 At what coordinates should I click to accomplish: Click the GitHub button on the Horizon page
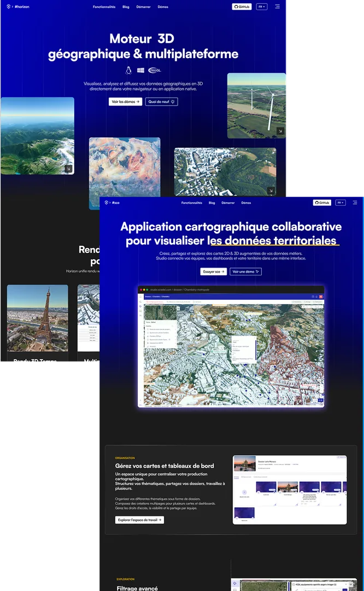click(x=242, y=7)
